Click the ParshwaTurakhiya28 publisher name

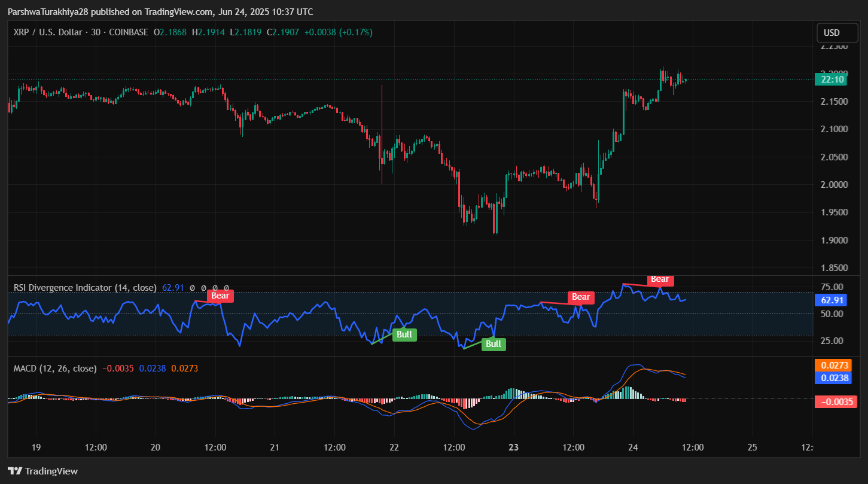pos(47,12)
